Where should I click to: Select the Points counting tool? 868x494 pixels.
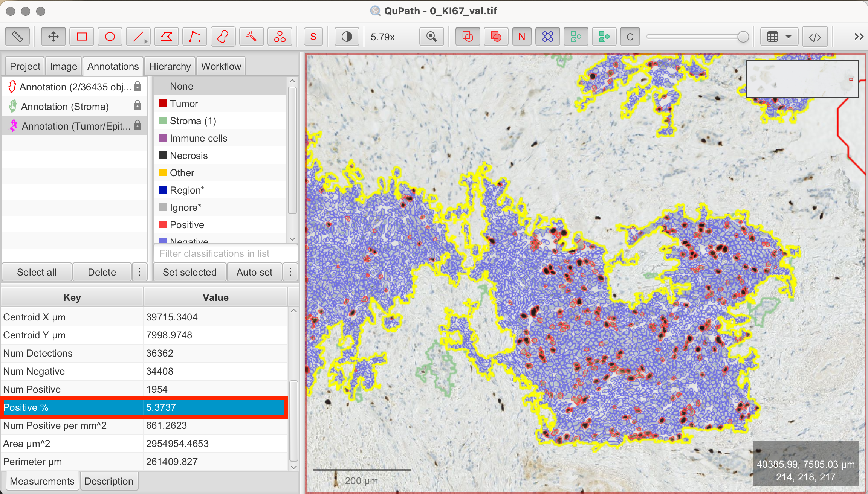tap(280, 37)
